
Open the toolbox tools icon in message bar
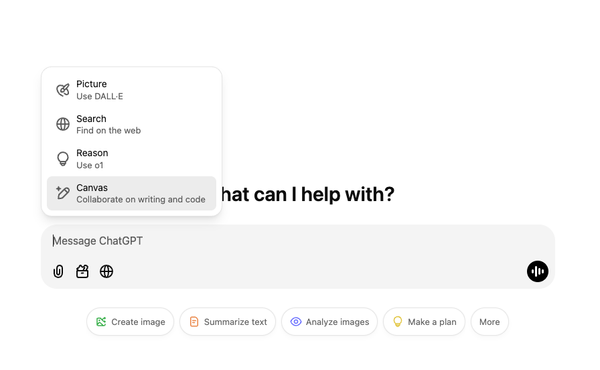click(x=82, y=271)
